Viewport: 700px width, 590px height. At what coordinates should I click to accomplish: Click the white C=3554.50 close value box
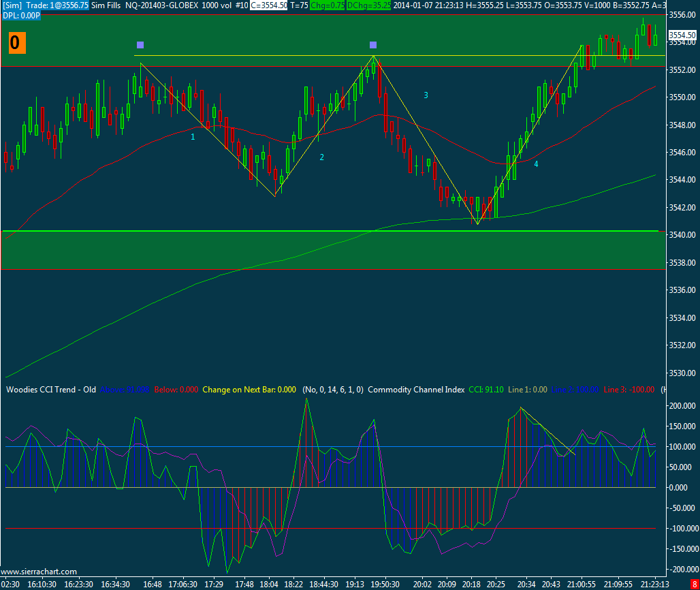pyautogui.click(x=269, y=5)
